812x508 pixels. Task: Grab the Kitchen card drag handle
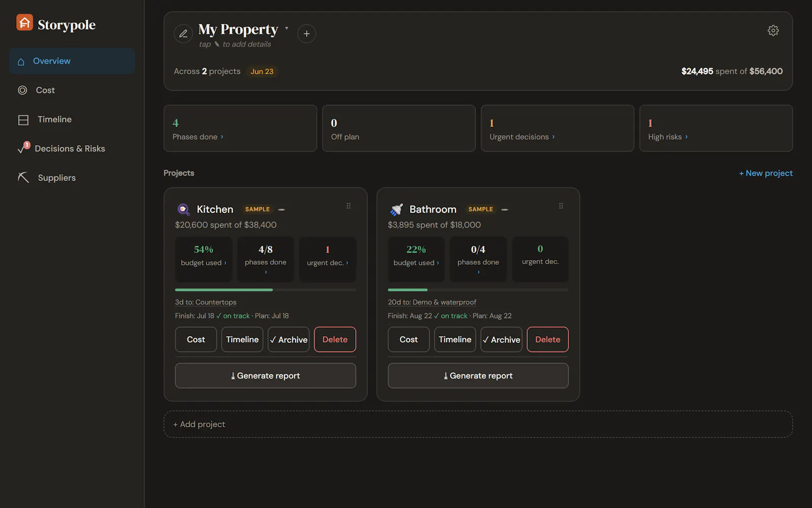(349, 206)
